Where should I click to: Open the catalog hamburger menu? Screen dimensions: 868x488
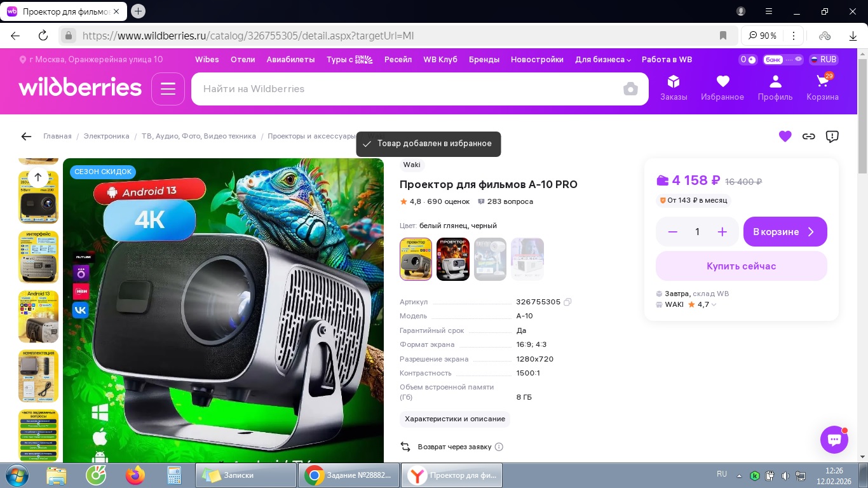tap(168, 89)
